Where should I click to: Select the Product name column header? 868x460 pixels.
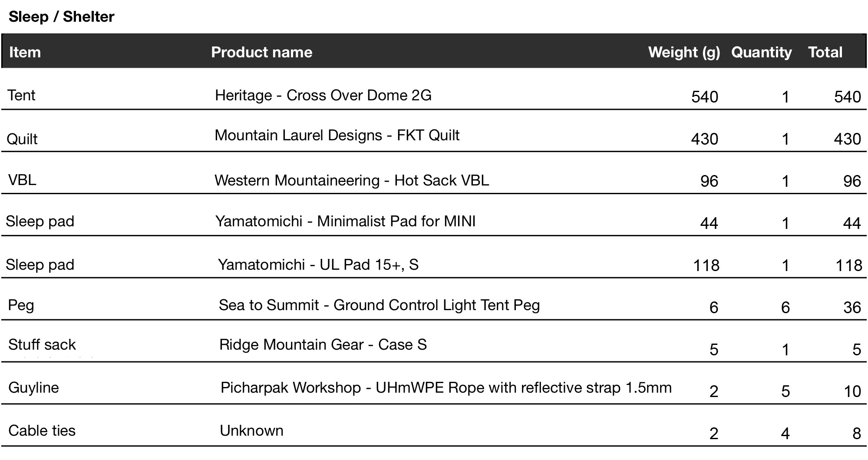tap(261, 53)
